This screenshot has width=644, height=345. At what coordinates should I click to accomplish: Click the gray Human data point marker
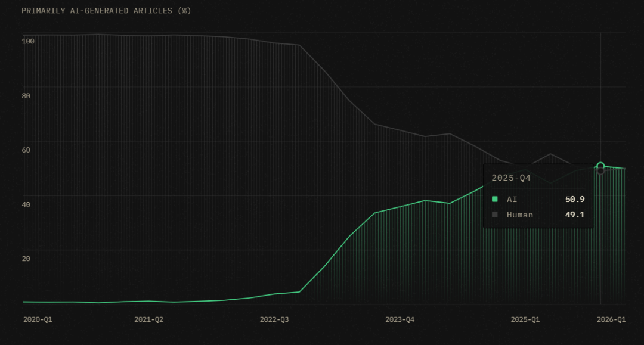click(x=600, y=170)
